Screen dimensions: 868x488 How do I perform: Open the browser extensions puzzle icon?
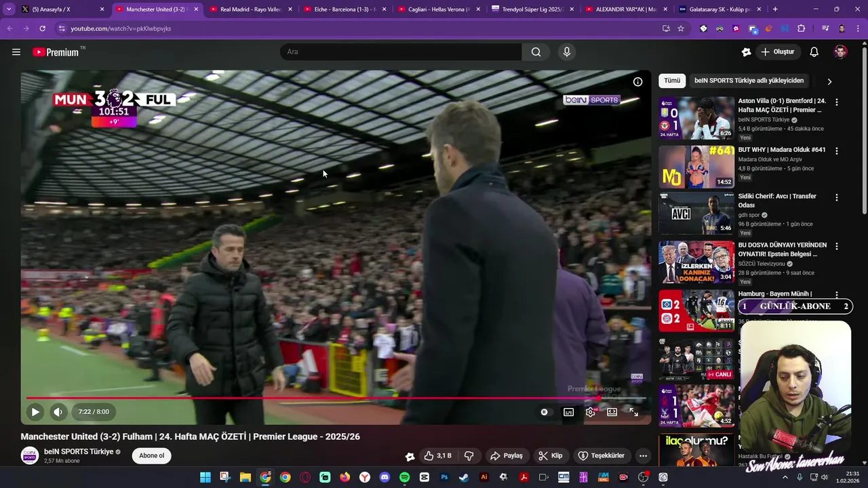[x=801, y=28]
